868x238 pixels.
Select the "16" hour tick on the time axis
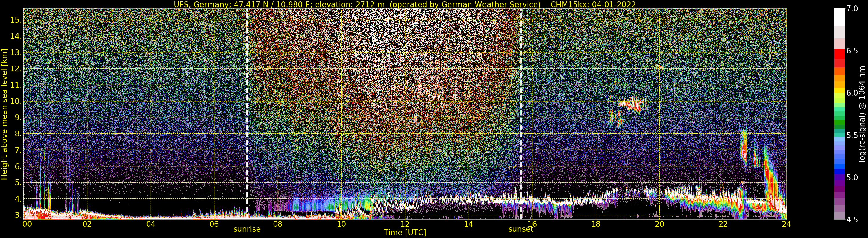[x=532, y=224]
